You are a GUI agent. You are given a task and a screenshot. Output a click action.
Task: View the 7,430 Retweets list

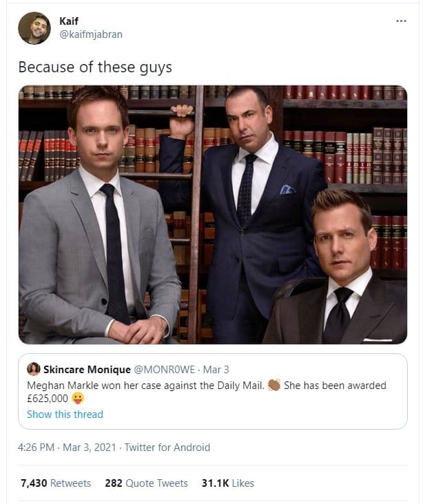pos(55,483)
